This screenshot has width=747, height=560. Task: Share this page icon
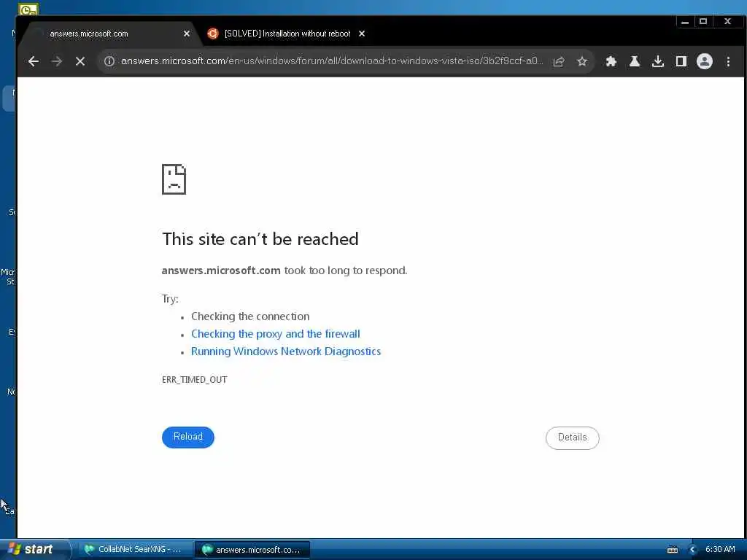coord(559,61)
